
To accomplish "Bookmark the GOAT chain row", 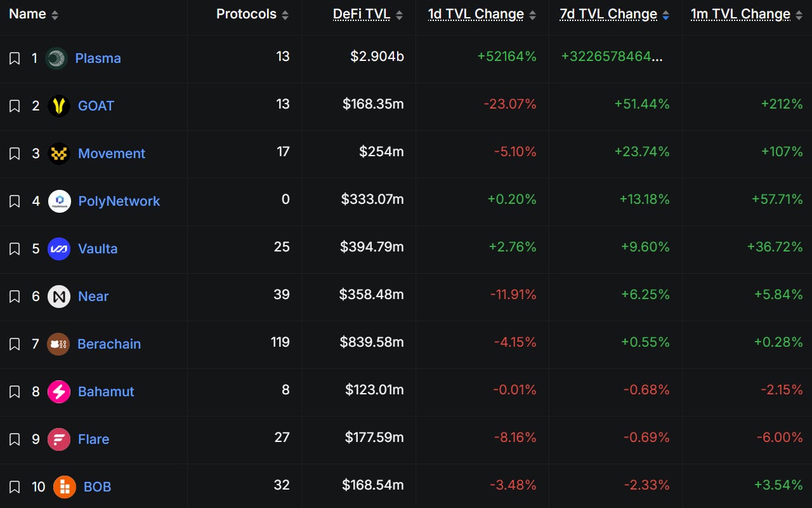I will click(15, 106).
